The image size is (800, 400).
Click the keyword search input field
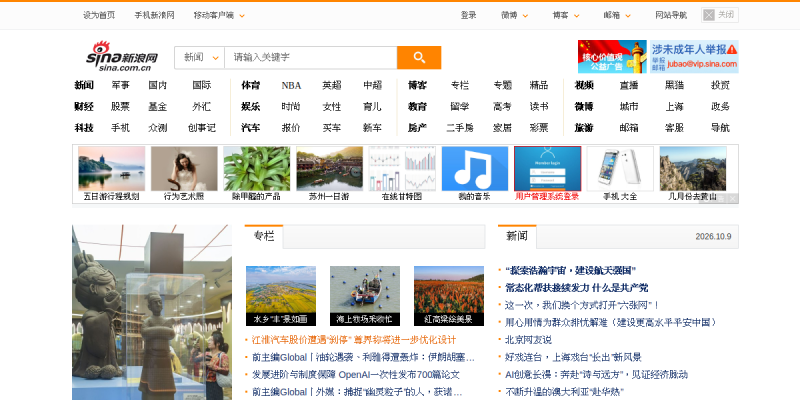tap(311, 58)
